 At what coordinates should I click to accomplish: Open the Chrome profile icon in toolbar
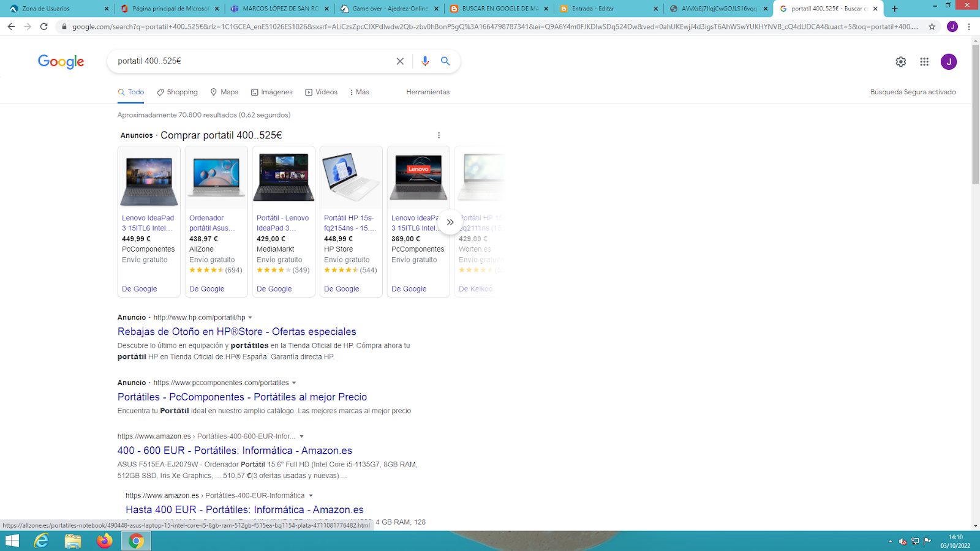(x=952, y=26)
